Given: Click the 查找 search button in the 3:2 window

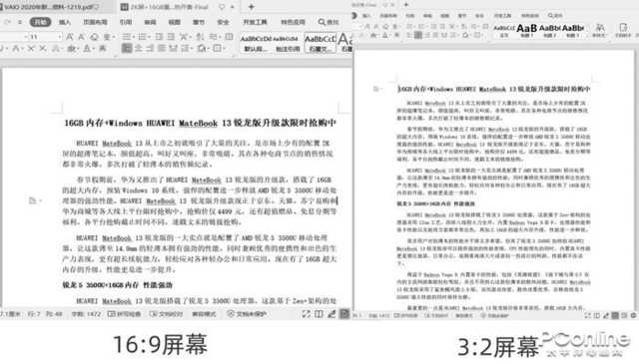Looking at the screenshot, I should pos(555,16).
